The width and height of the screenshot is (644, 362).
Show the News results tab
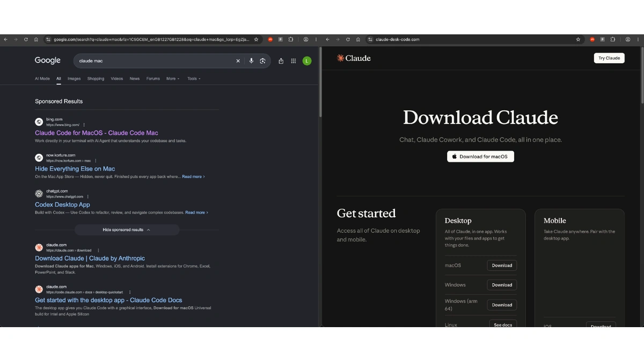click(x=135, y=79)
